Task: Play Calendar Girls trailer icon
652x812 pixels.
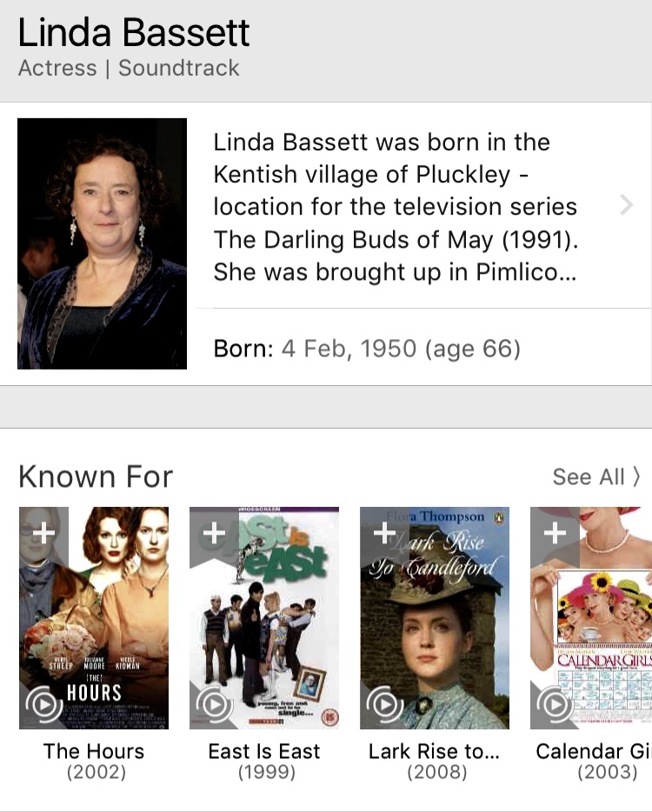Action: point(554,704)
